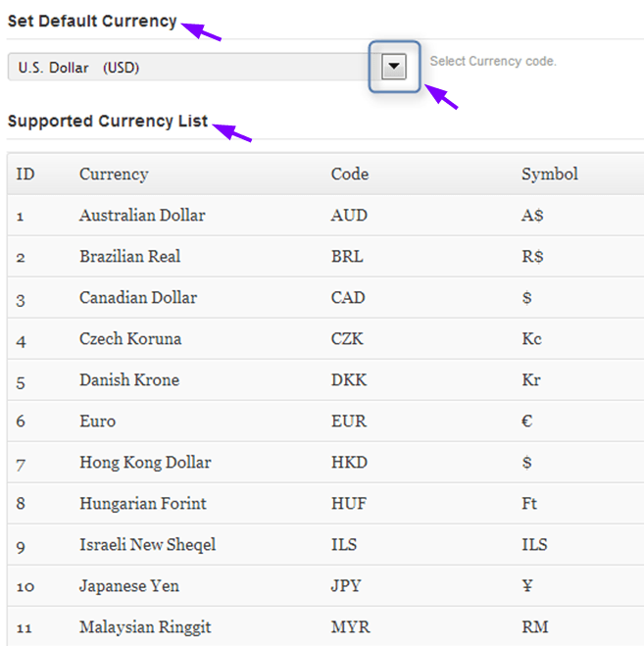Viewport: 644px width, 646px height.
Task: Select the Brazilian Real row
Action: 129,257
